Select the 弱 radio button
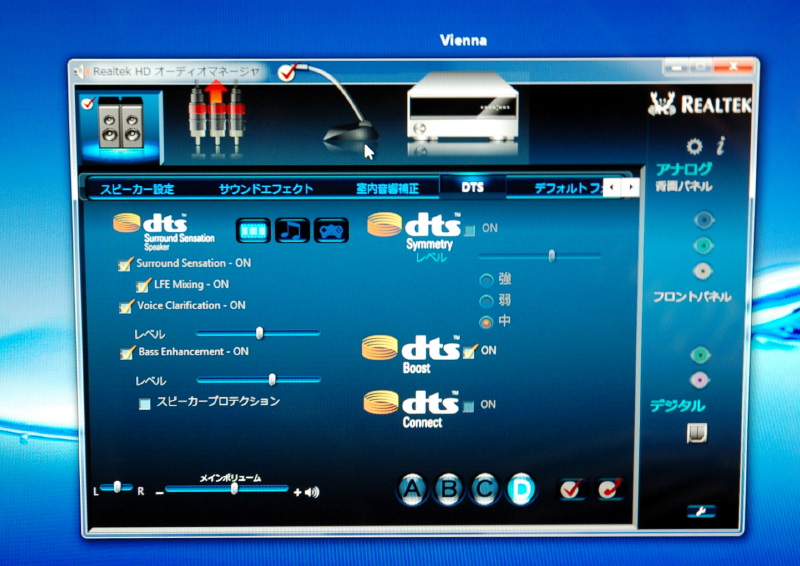The width and height of the screenshot is (800, 566). [x=486, y=301]
